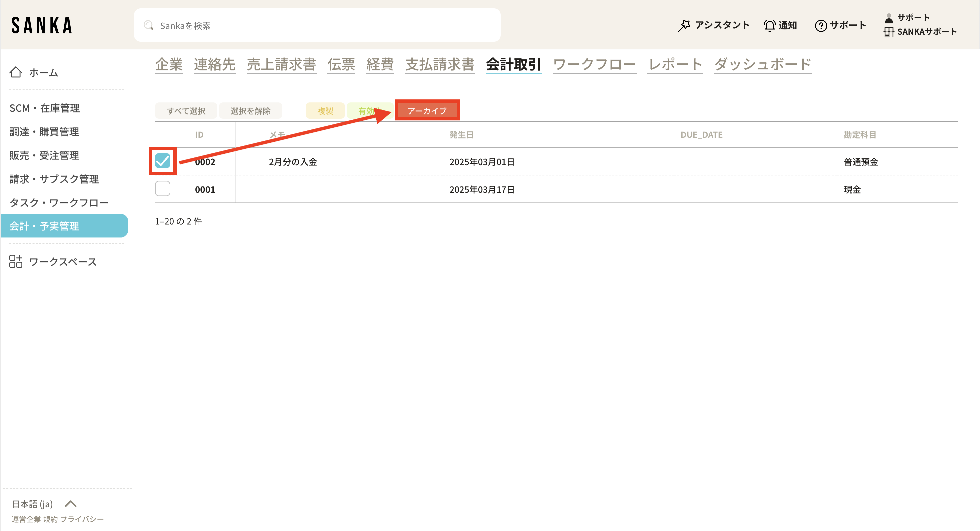
Task: Switch to the 経費 tab
Action: pyautogui.click(x=380, y=64)
